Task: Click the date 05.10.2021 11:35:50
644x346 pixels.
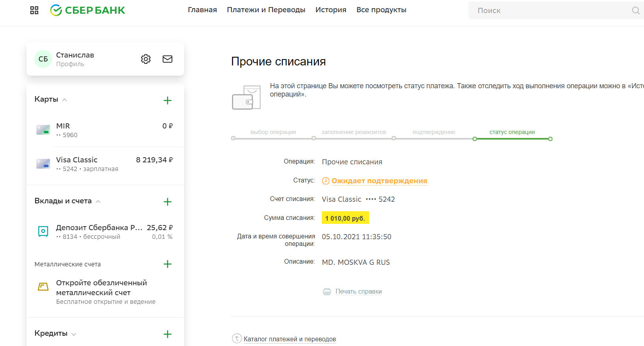Action: pos(357,237)
